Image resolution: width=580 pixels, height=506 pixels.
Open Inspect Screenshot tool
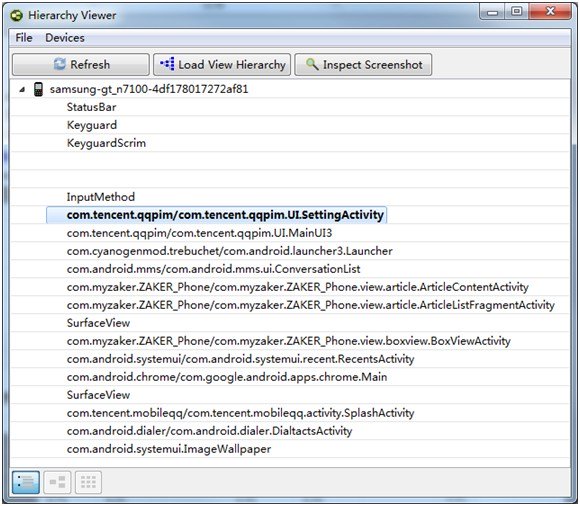tap(363, 65)
